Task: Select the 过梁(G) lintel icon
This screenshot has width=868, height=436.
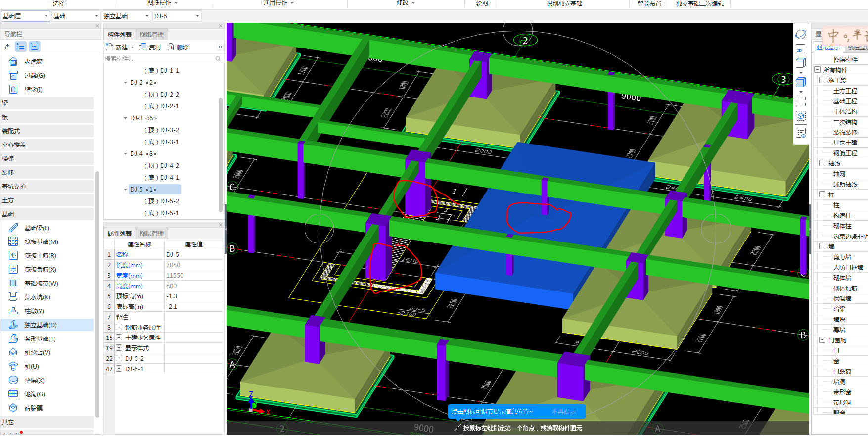Action: click(x=13, y=76)
